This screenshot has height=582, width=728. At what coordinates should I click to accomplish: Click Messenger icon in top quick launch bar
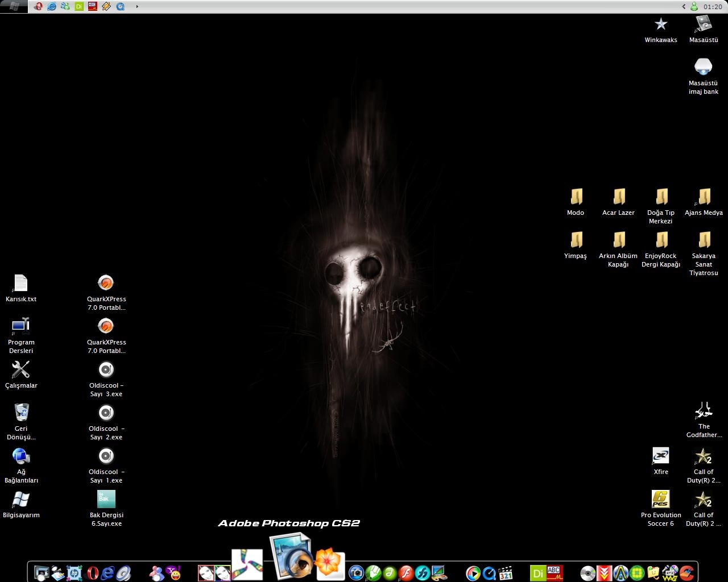pos(65,7)
